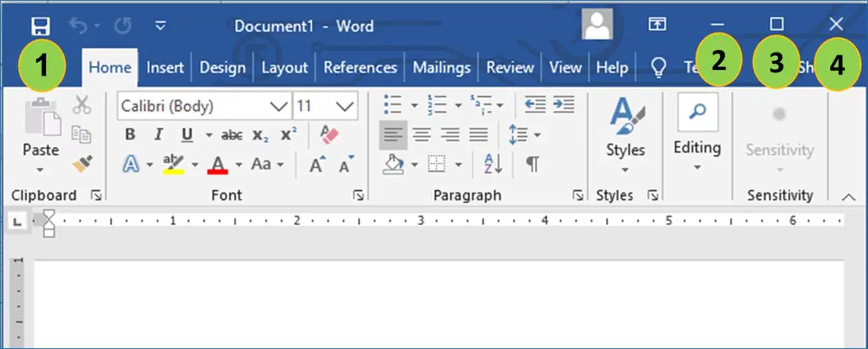
Task: Decrease font size with Shrink Font
Action: (x=347, y=165)
